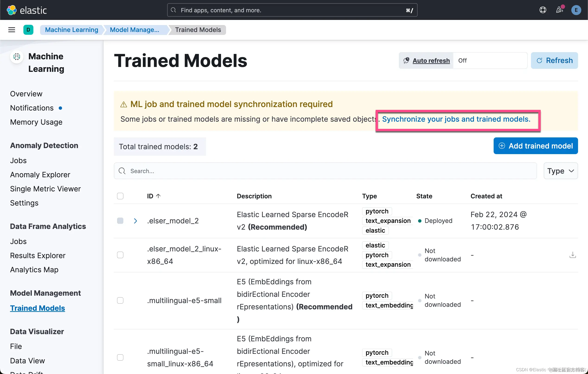Check the .elser_model_2_linux-x86_64 row checkbox
Screen dimensions: 588x374
(x=120, y=255)
